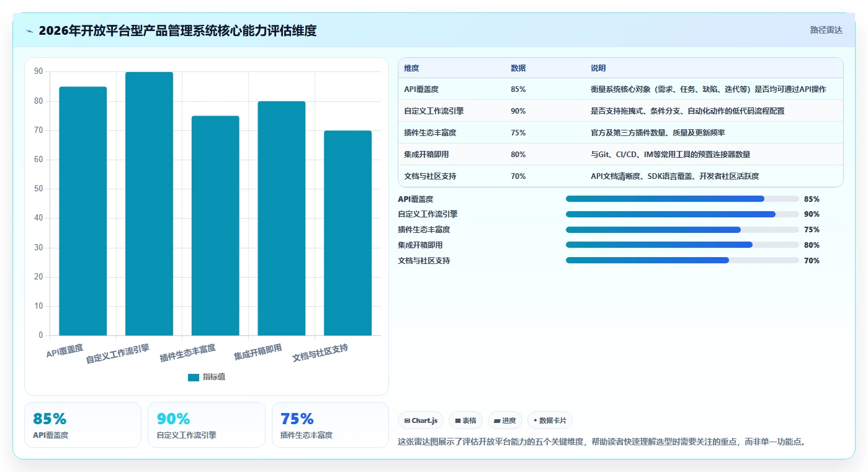Click the 插件生态丰富度 75% progress bar

click(682, 230)
